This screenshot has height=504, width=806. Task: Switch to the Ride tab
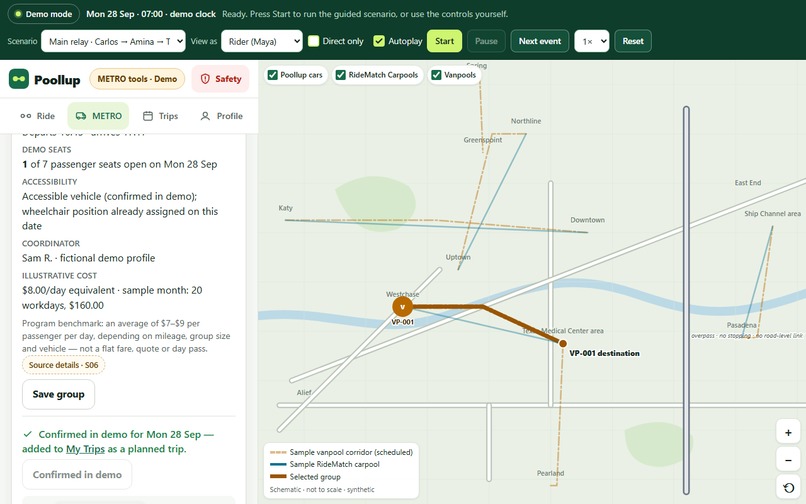[38, 116]
